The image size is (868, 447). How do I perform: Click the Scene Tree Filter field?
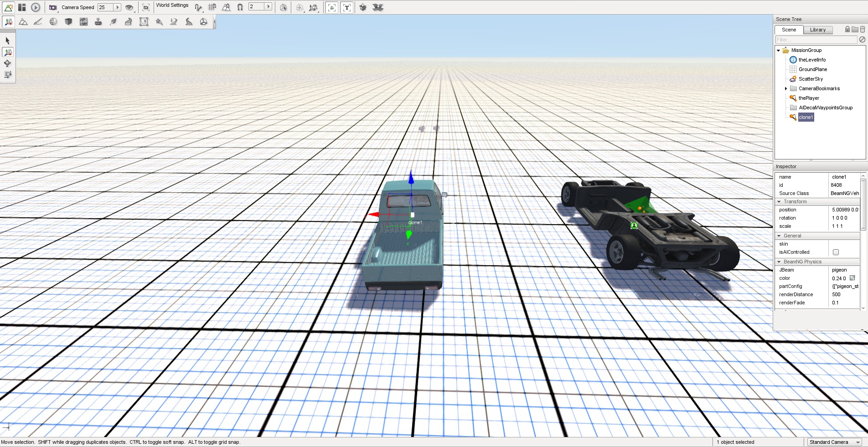816,40
